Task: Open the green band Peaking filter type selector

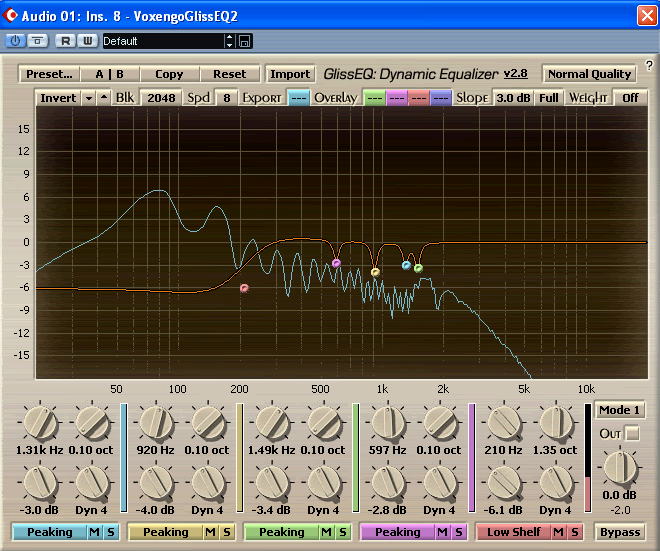Action: pos(282,532)
